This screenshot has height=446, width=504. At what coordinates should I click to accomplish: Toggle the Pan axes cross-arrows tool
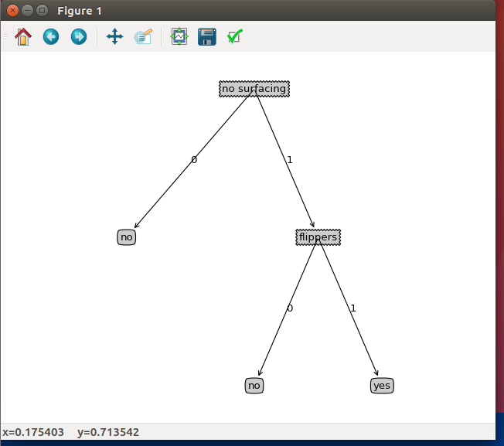(x=114, y=36)
